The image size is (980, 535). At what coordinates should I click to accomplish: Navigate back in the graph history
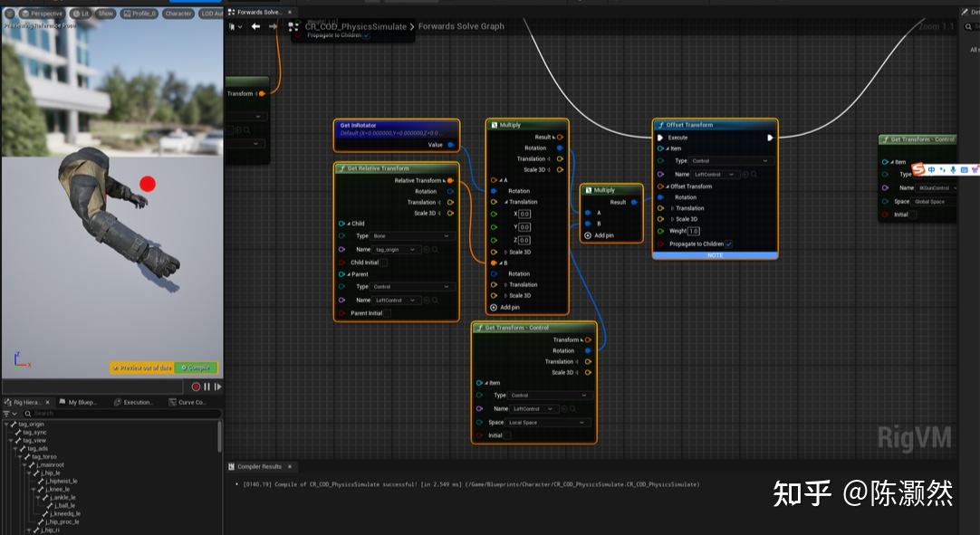[x=255, y=26]
